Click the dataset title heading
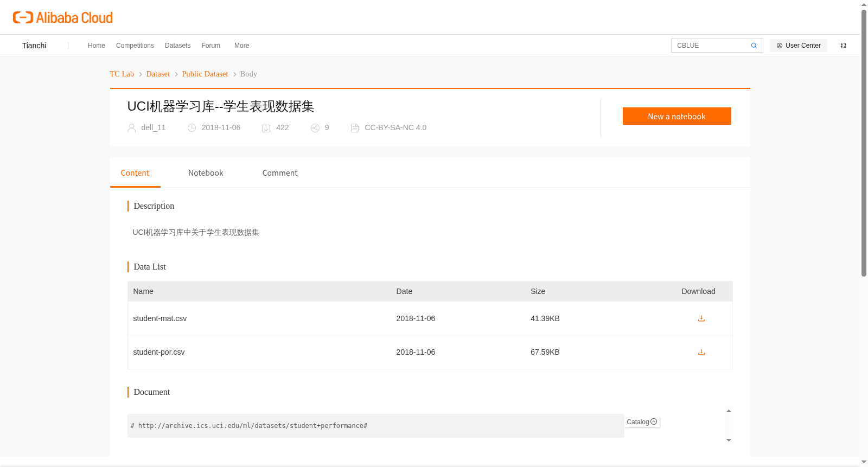This screenshot has width=868, height=467. point(221,106)
